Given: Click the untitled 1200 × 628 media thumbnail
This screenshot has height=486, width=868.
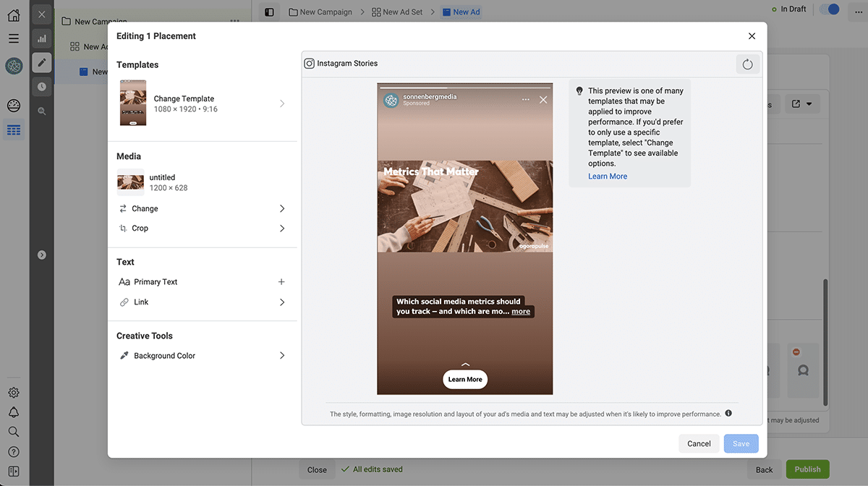Looking at the screenshot, I should [130, 182].
